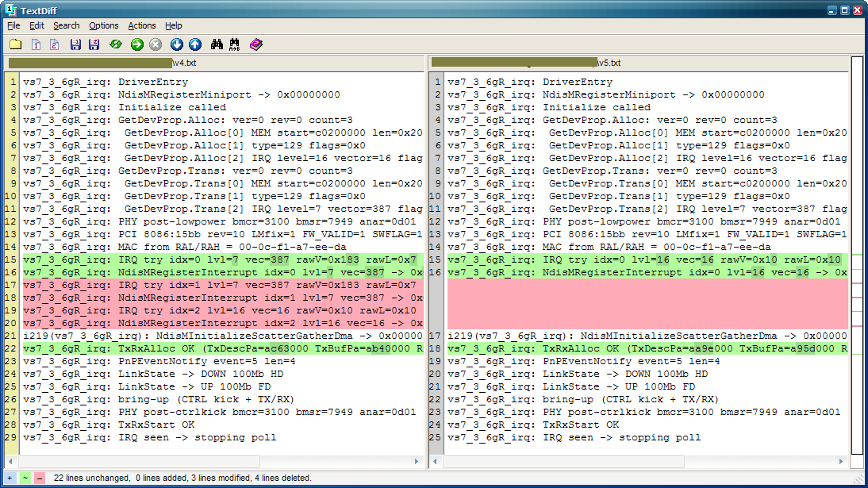Click the blue plus legend box in the status bar
This screenshot has height=488, width=868.
click(10, 478)
